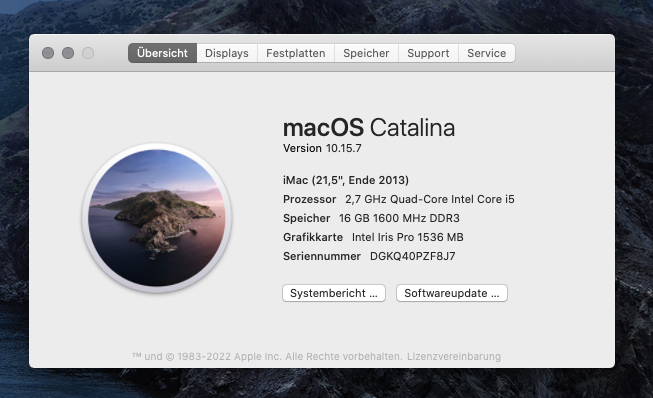Click the disabled zoom window button
Screen dimensions: 653x398
click(x=88, y=53)
